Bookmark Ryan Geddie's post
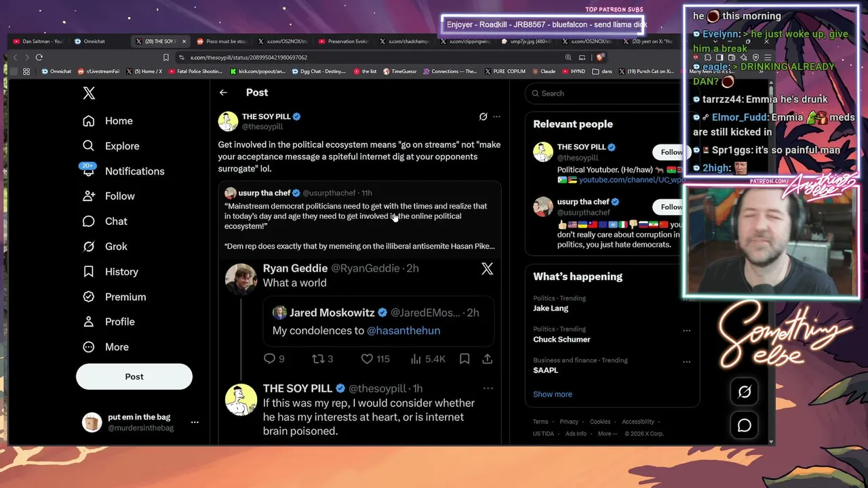Screen dimensions: 868x488 pos(465,359)
